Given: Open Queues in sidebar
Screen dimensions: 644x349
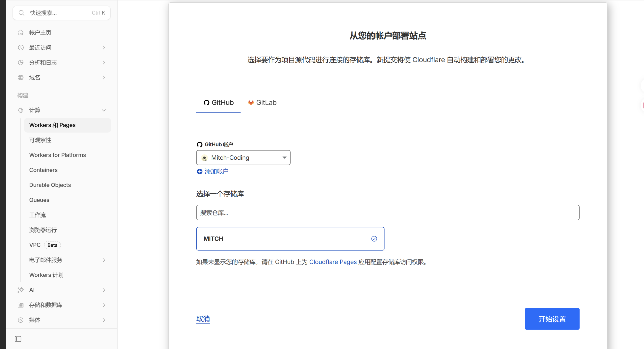Looking at the screenshot, I should [39, 200].
